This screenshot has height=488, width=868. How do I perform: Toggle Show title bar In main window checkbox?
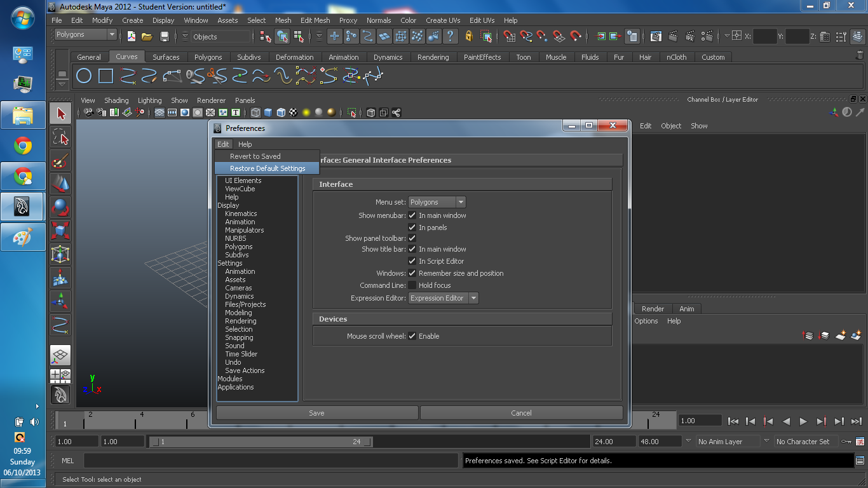pyautogui.click(x=412, y=249)
